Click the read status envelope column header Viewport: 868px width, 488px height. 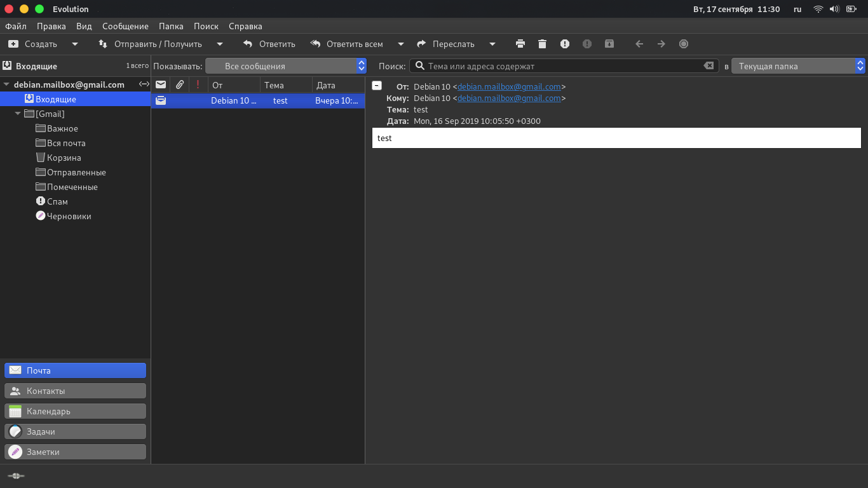161,85
